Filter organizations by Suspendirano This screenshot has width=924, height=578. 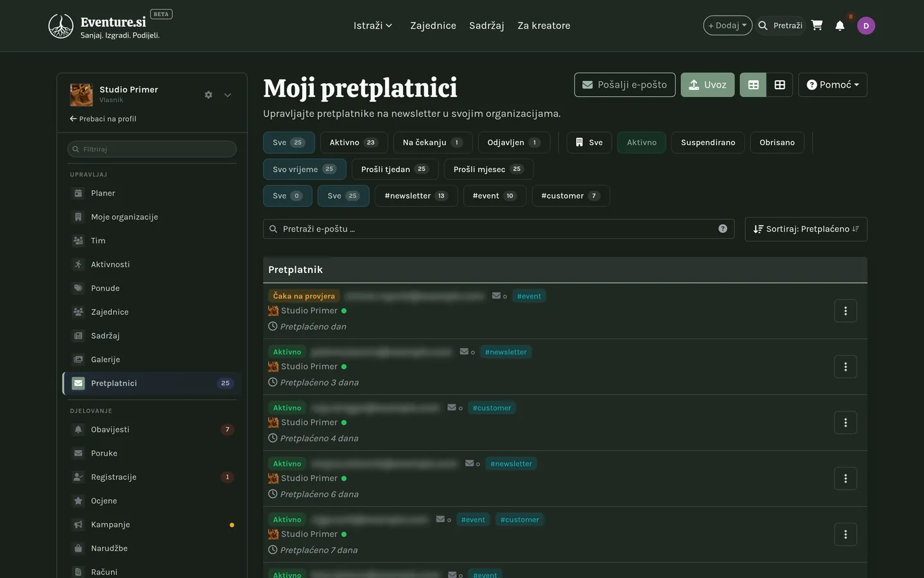(x=708, y=143)
